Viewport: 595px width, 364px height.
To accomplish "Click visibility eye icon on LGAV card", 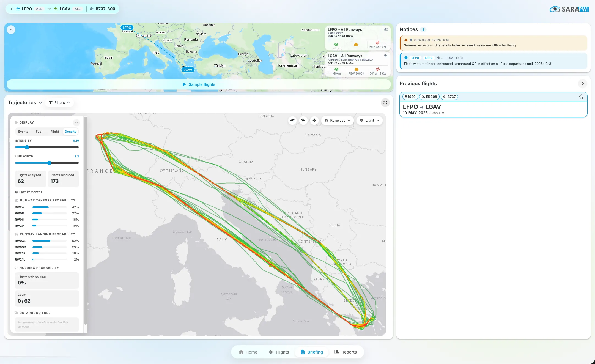I will [x=336, y=69].
